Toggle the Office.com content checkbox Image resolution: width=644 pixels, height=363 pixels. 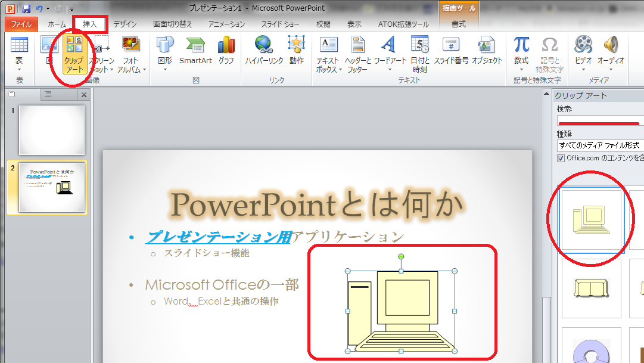561,159
